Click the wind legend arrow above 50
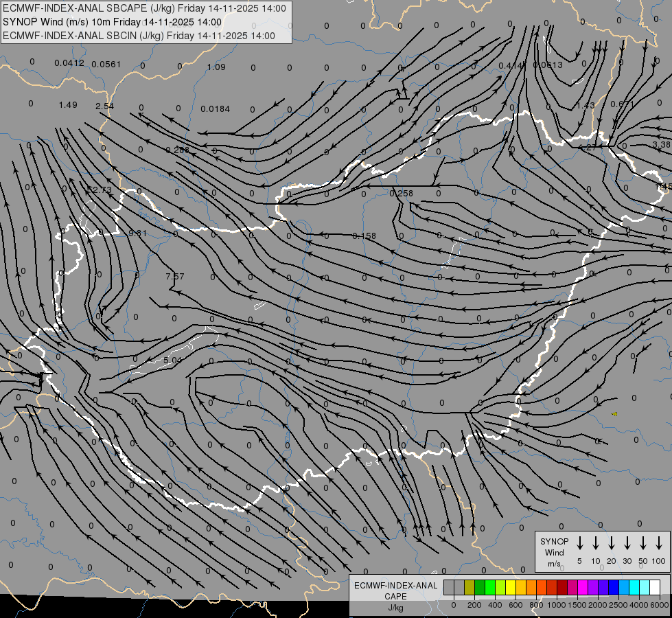672x618 pixels. 643,542
